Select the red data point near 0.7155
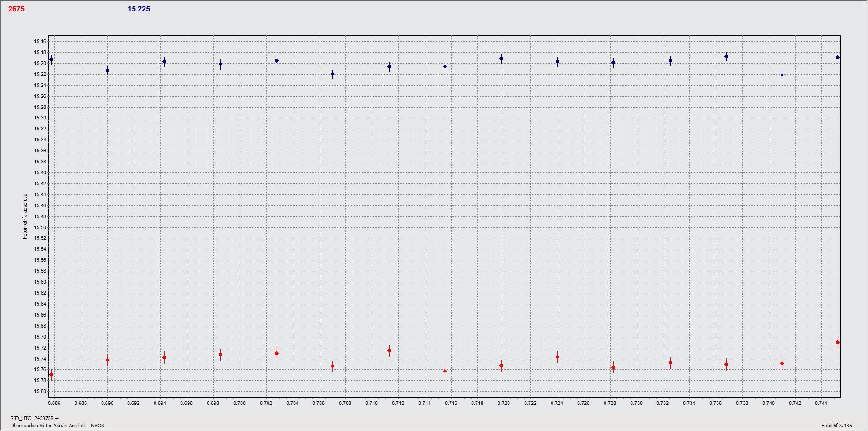 pyautogui.click(x=445, y=371)
